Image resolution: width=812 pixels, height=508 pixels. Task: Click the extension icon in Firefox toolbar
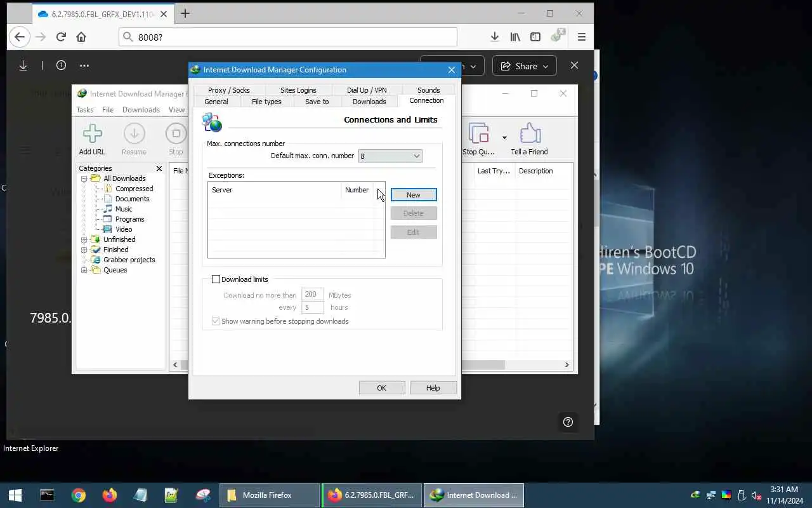[x=558, y=36]
